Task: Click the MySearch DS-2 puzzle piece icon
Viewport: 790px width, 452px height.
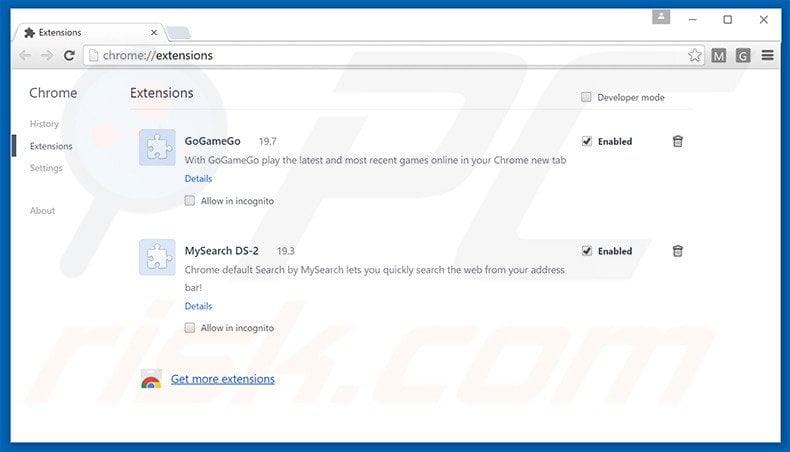Action: (x=157, y=257)
